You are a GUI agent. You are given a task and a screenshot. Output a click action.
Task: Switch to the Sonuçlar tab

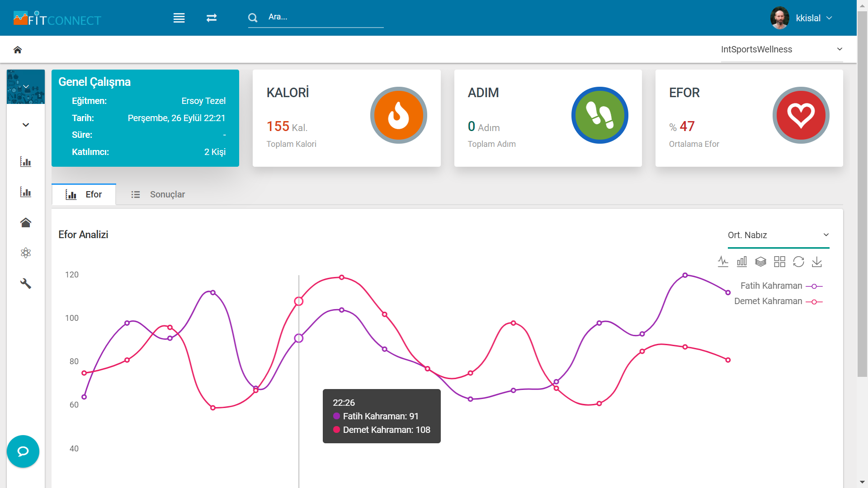click(158, 194)
